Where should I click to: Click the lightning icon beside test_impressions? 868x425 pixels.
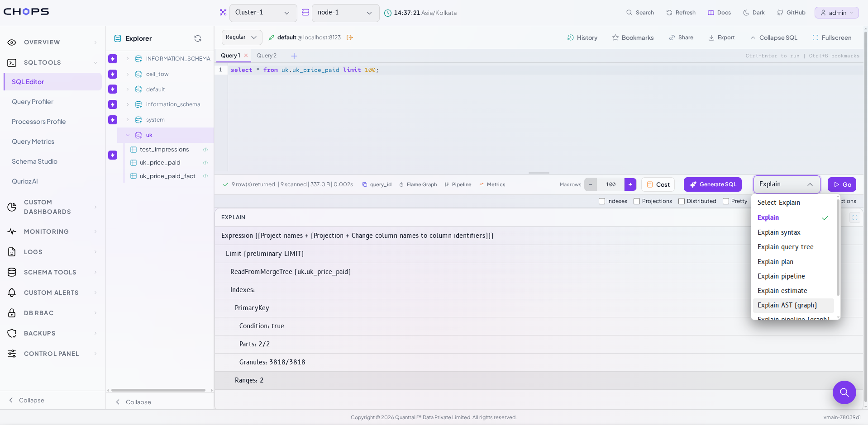pyautogui.click(x=113, y=155)
